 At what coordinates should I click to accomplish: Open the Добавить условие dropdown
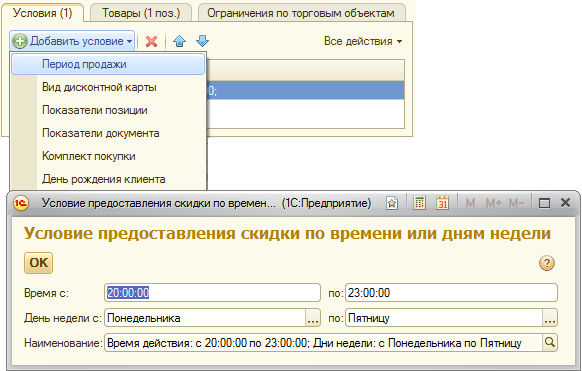click(72, 41)
